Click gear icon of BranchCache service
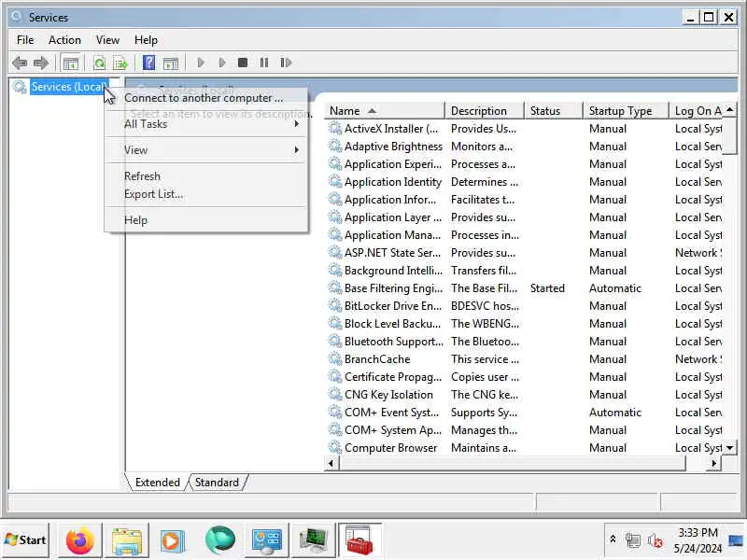747x560 pixels. coord(335,358)
